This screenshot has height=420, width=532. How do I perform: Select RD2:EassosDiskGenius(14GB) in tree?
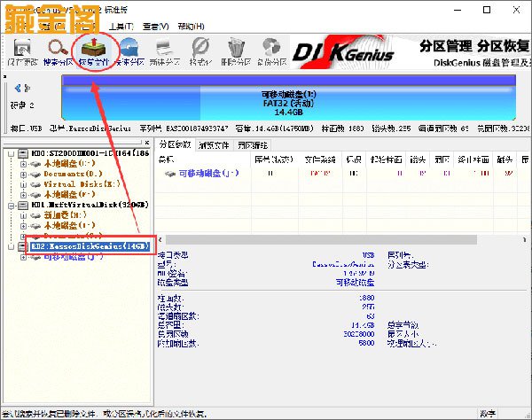tap(90, 246)
